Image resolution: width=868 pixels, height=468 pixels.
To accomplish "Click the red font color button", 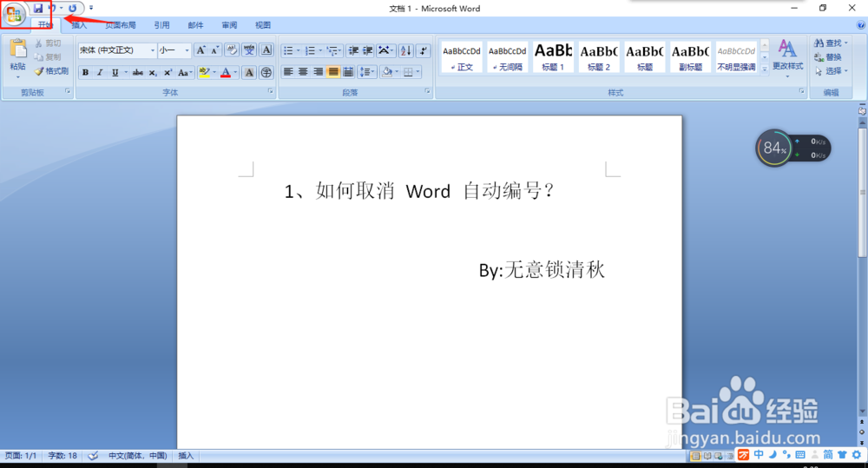I will click(226, 73).
